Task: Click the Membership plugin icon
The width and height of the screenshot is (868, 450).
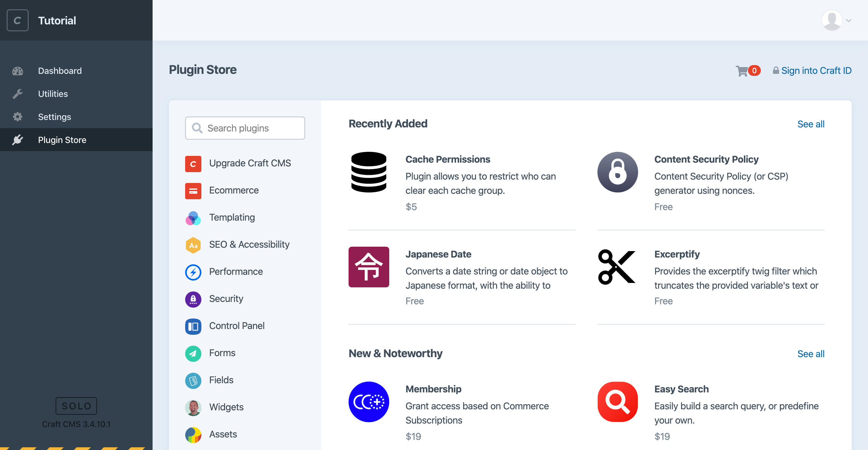Action: 369,402
